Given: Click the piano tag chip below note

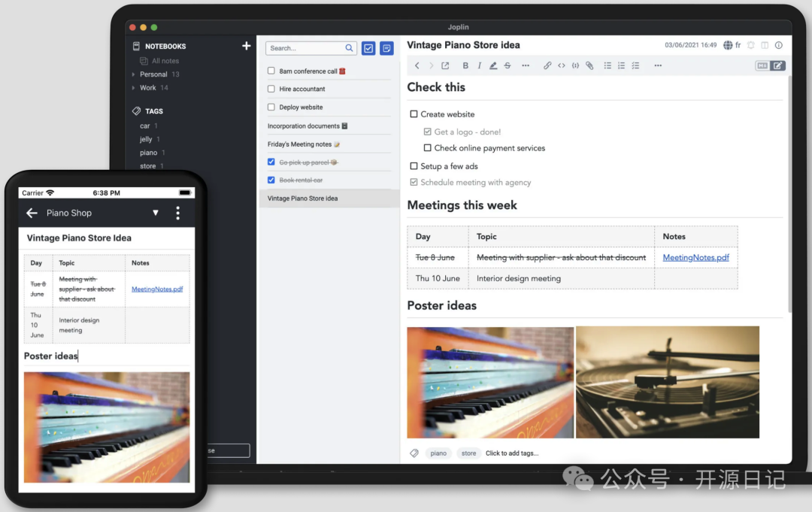Looking at the screenshot, I should 438,453.
